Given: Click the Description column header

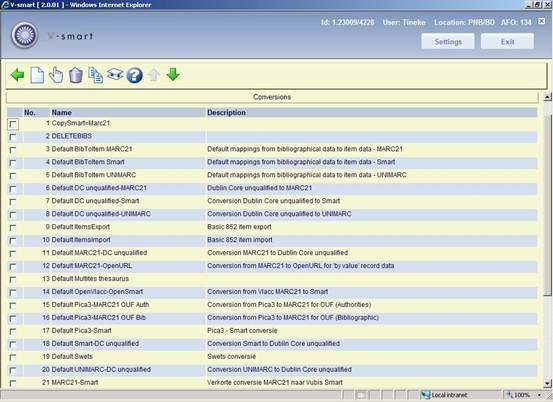Looking at the screenshot, I should 226,112.
